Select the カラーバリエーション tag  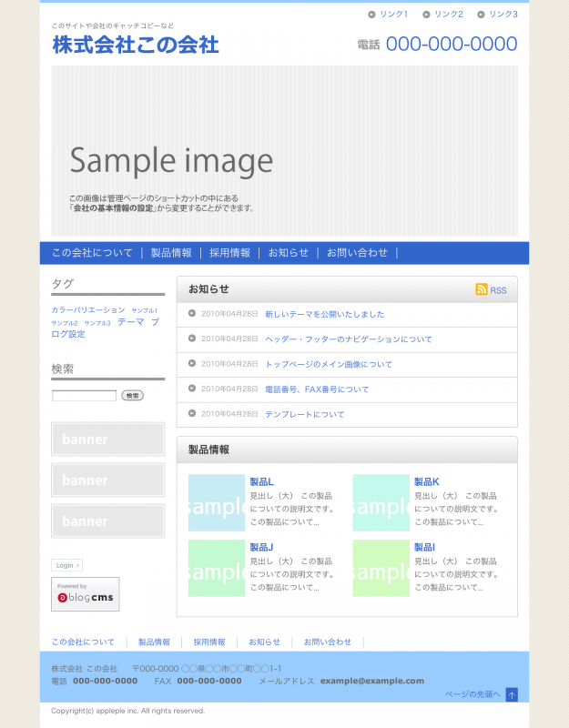pos(88,310)
